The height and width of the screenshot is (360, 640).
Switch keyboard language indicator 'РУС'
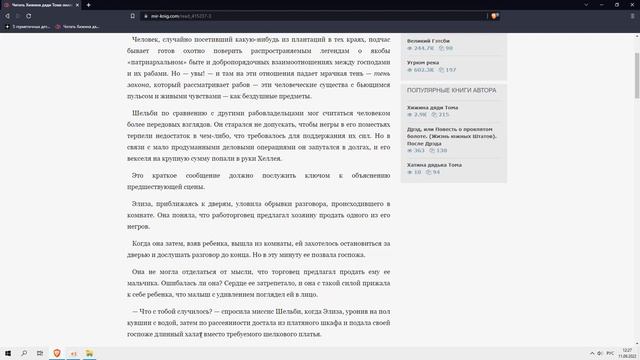click(610, 353)
